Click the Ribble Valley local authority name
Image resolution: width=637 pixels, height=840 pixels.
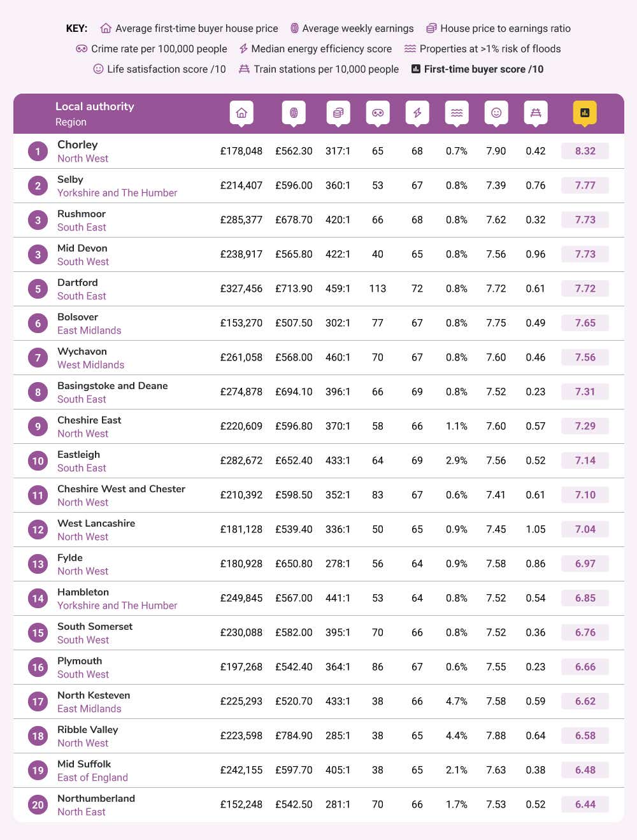pyautogui.click(x=88, y=729)
